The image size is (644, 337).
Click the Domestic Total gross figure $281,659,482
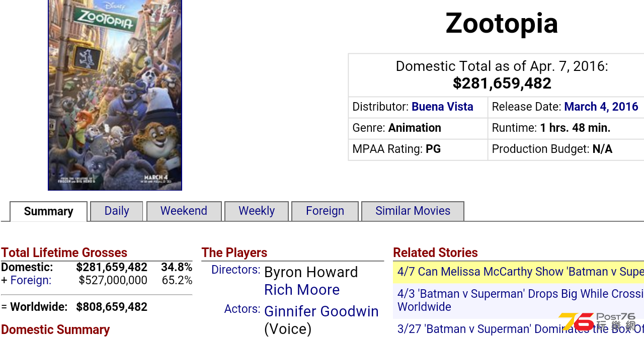click(x=502, y=83)
